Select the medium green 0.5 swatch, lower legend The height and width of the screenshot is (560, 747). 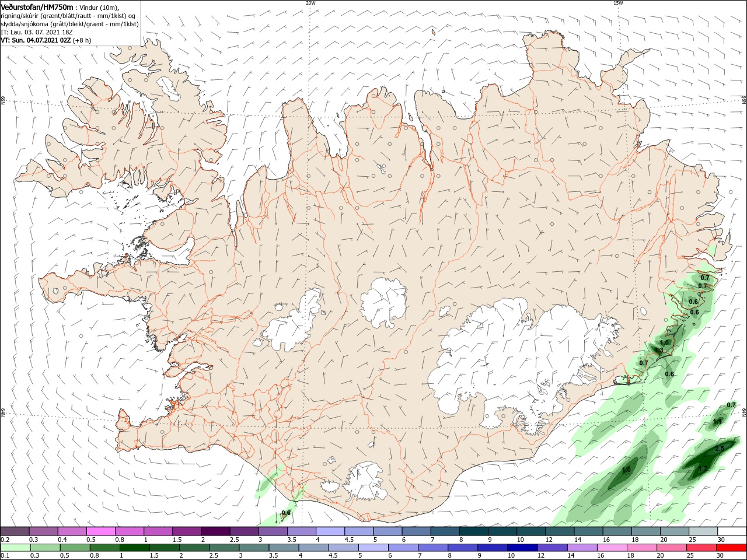click(x=75, y=548)
